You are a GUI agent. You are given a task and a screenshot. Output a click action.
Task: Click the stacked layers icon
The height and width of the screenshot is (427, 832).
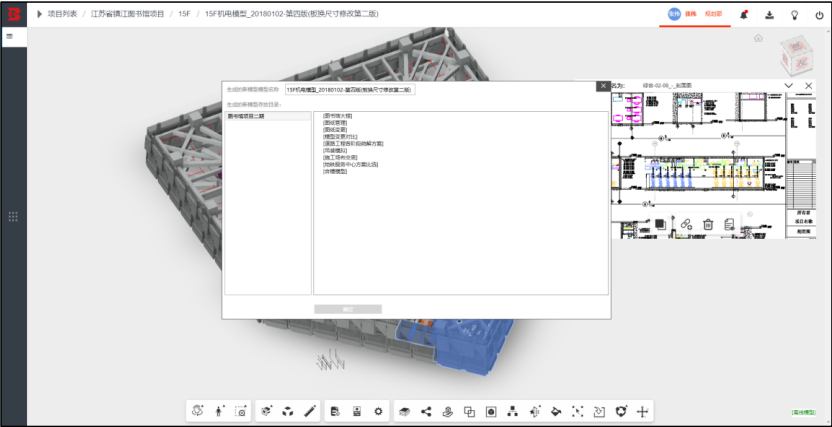coord(404,411)
